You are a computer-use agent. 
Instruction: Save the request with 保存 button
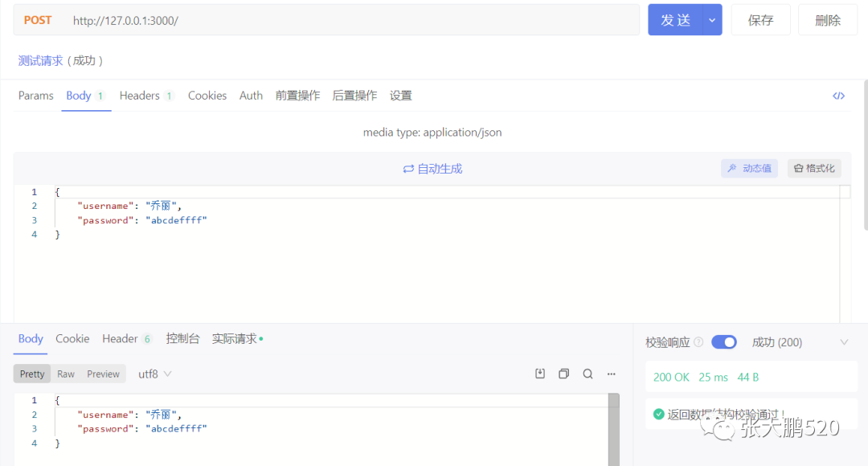tap(760, 19)
